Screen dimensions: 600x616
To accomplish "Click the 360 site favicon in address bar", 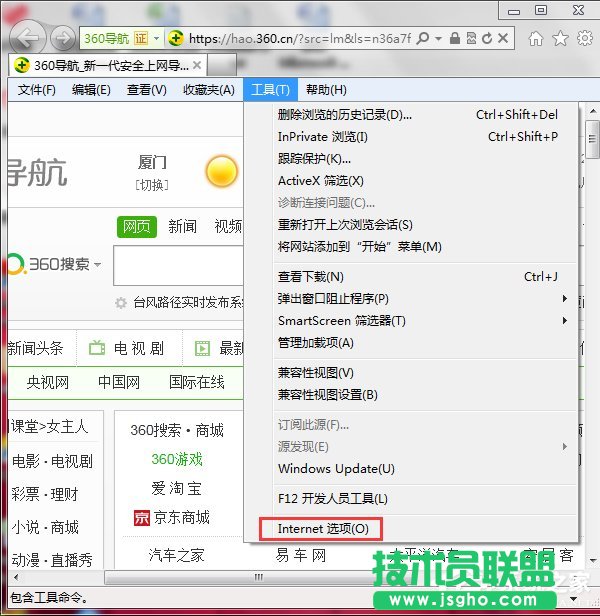I will (x=176, y=38).
